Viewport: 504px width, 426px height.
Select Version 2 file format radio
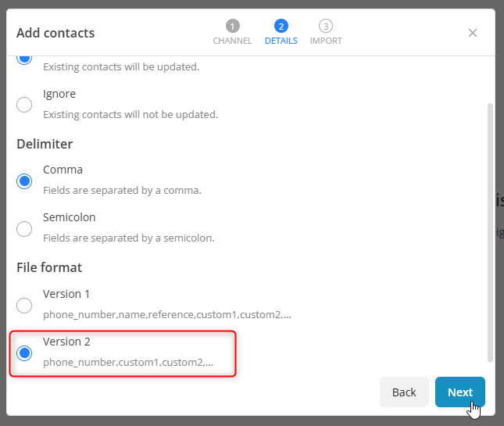25,353
